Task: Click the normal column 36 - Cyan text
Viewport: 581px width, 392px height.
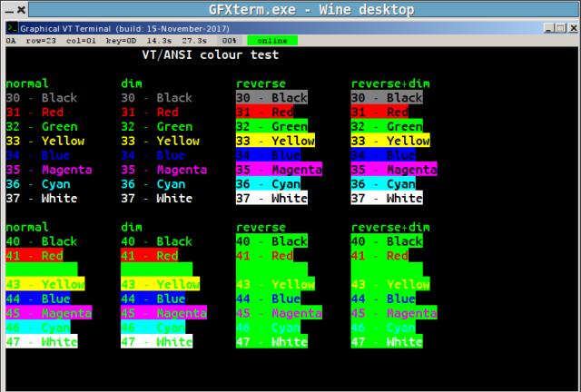Action: click(42, 183)
